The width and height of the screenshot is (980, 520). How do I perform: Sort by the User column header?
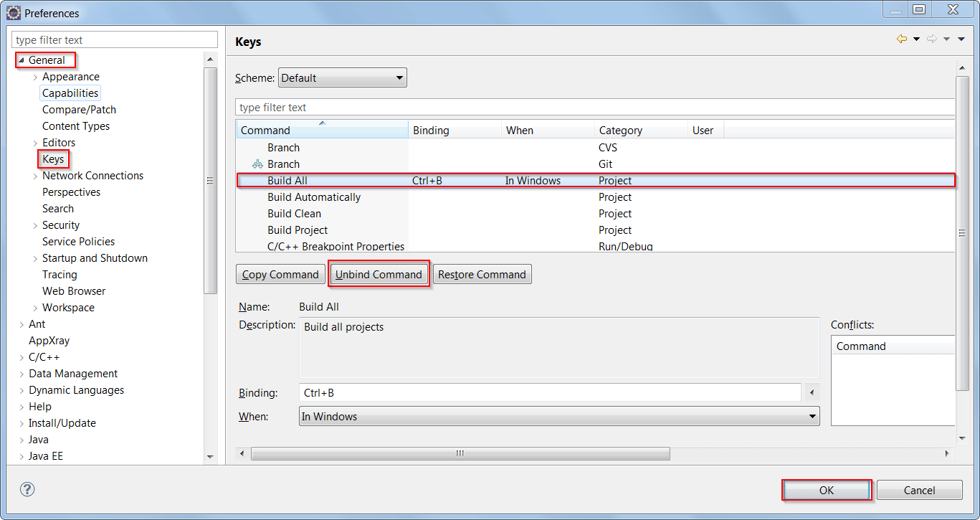tap(705, 130)
